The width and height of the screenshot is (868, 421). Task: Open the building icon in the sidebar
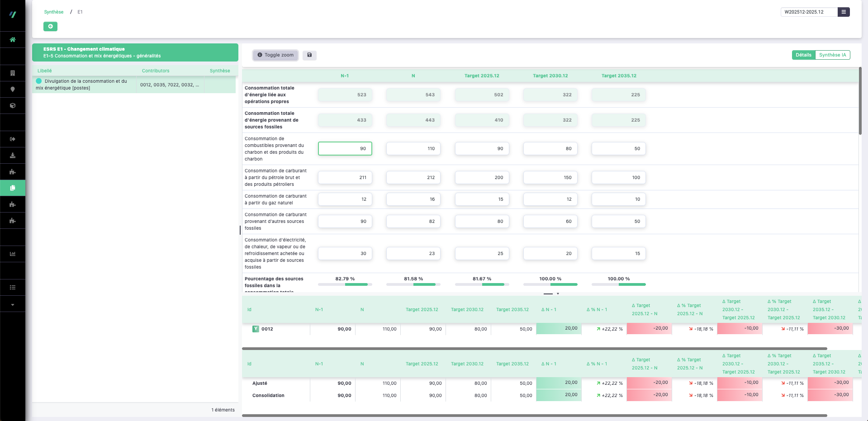coord(13,73)
